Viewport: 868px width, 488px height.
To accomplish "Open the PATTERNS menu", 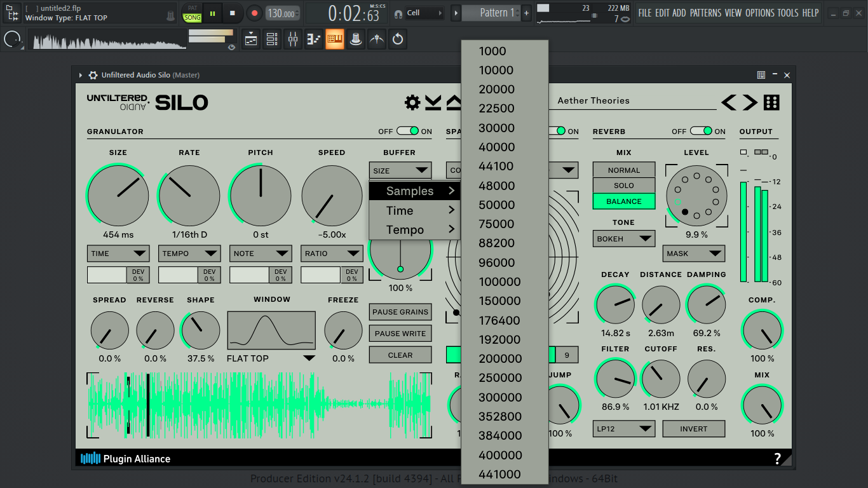I will coord(706,13).
